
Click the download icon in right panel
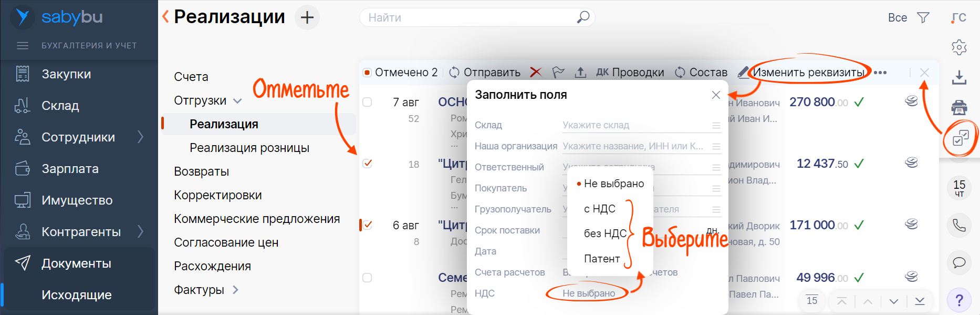959,77
